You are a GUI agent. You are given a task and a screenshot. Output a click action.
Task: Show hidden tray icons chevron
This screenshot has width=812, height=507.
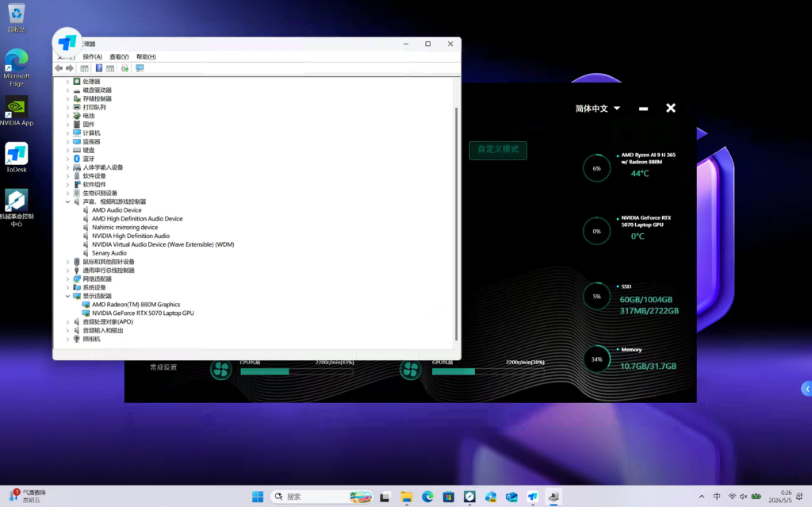point(702,497)
